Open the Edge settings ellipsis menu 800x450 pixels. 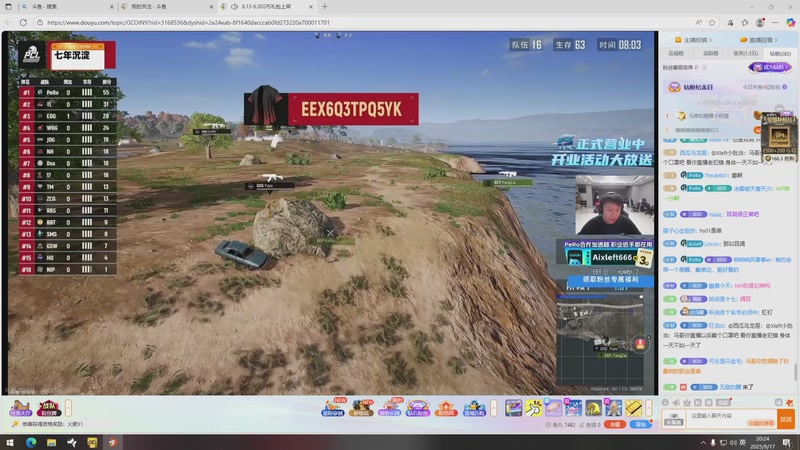tap(775, 22)
